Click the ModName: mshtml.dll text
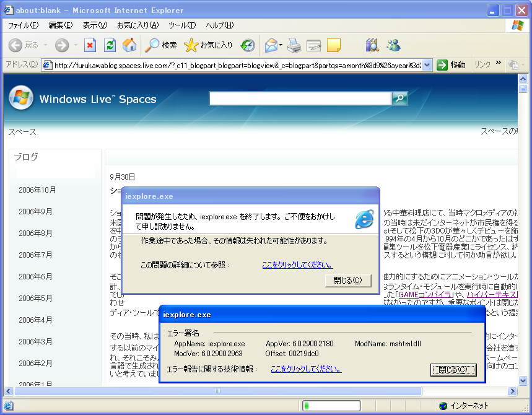 [388, 344]
